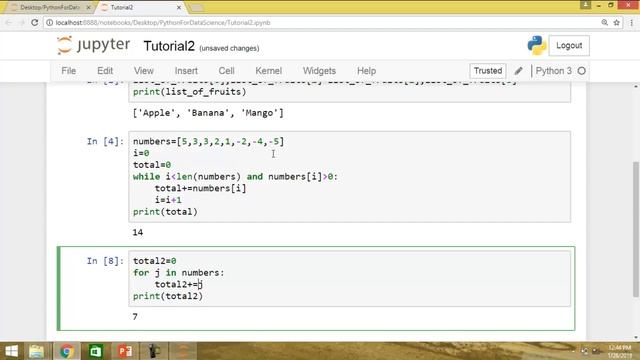Click the print(total2) line
The image size is (640, 360).
pyautogui.click(x=168, y=296)
